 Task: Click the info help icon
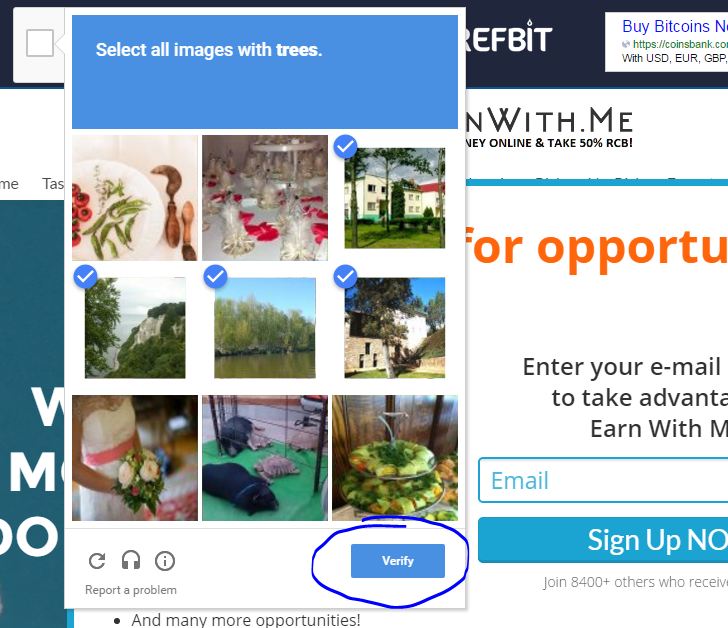[x=165, y=561]
